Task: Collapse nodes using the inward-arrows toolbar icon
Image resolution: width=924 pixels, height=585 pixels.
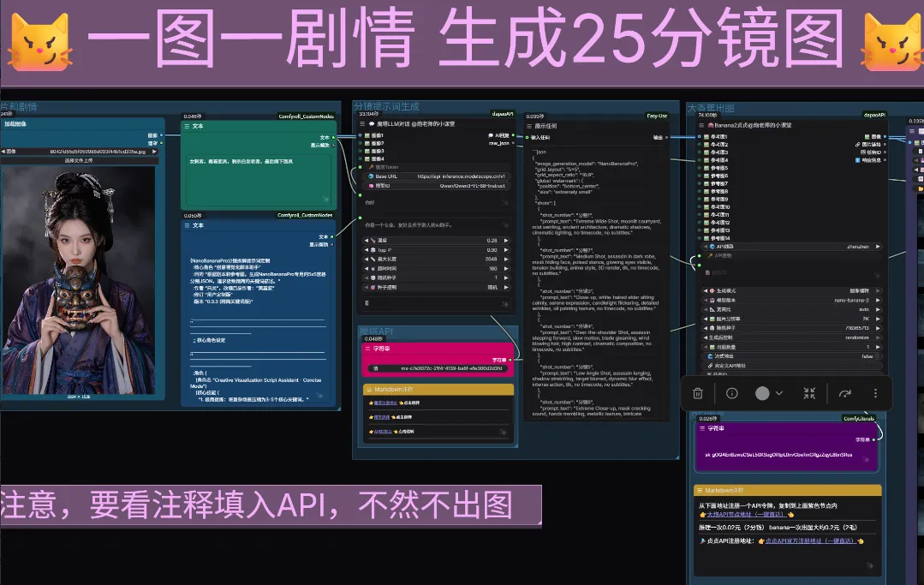Action: coord(808,393)
